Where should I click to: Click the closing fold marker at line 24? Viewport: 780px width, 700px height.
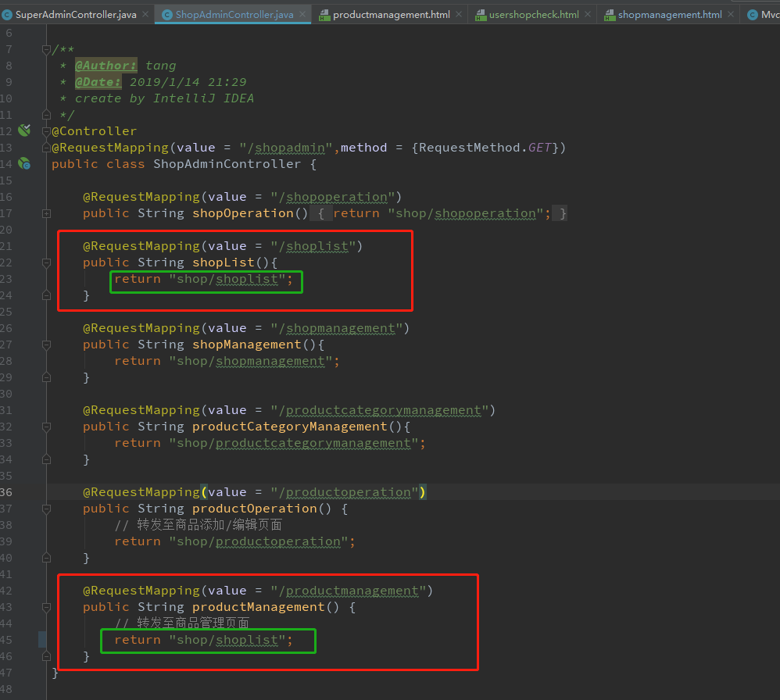click(x=46, y=295)
